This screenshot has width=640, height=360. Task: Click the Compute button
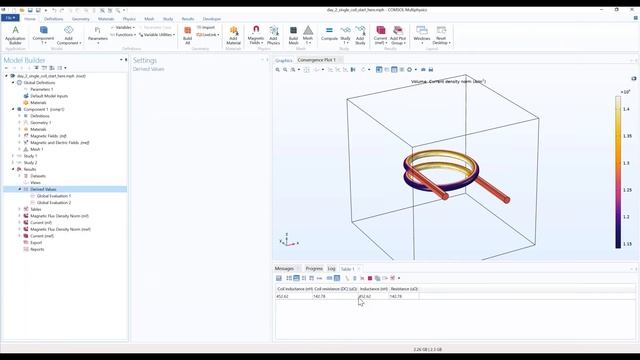tap(329, 34)
